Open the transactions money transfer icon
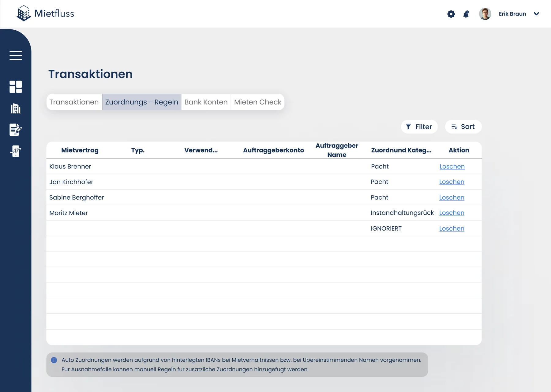551x392 pixels. 16,151
